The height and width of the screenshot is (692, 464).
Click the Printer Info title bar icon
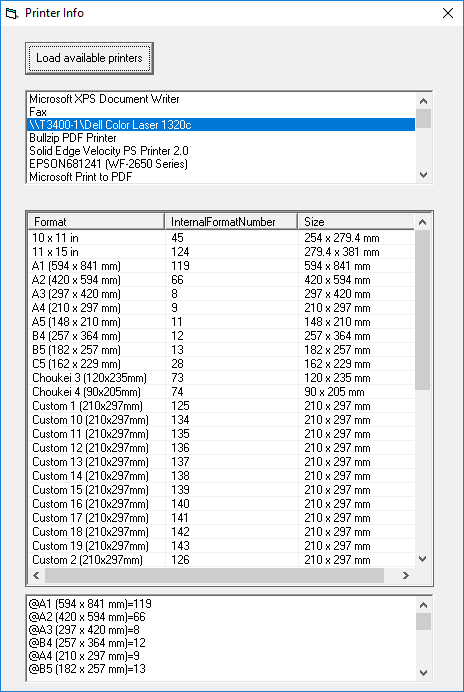(12, 13)
